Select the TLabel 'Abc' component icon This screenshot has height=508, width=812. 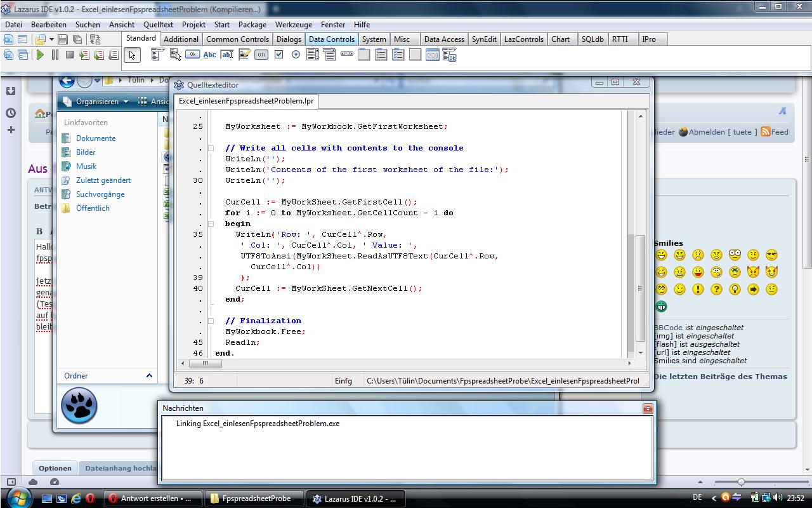[x=209, y=55]
